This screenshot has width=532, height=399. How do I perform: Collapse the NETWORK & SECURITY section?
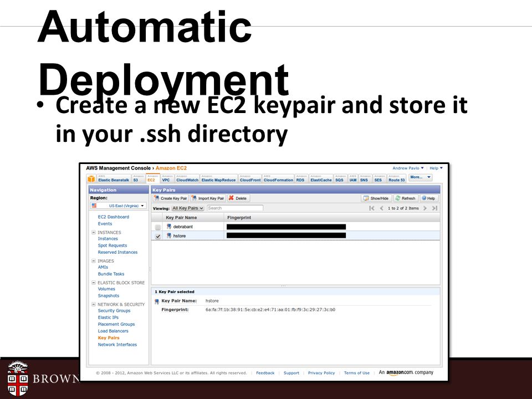pyautogui.click(x=94, y=304)
